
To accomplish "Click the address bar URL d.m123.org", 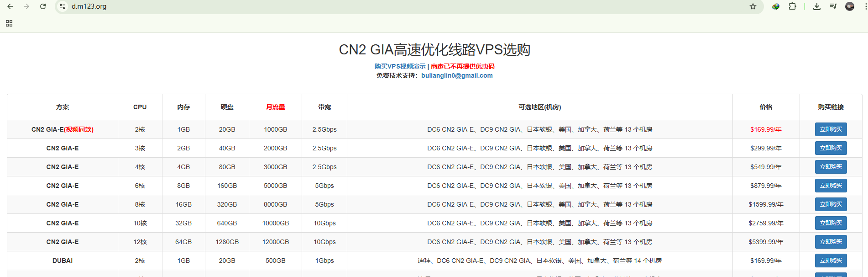I will pos(89,6).
